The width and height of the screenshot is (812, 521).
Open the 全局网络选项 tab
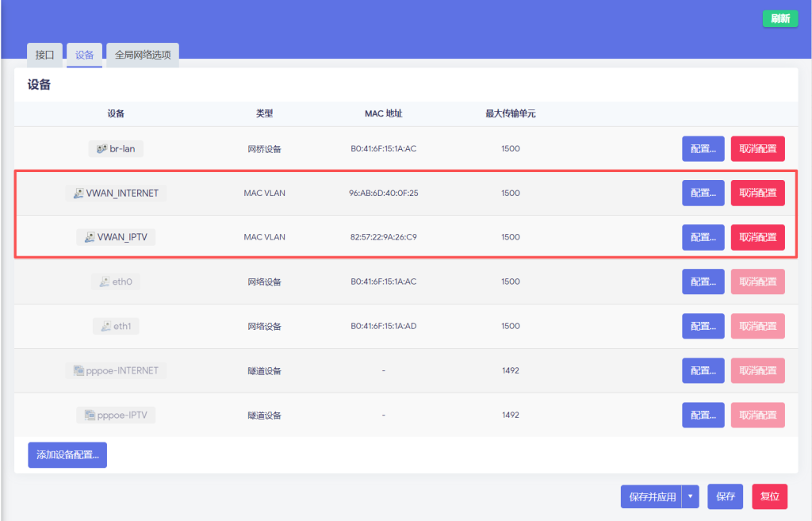pos(143,55)
